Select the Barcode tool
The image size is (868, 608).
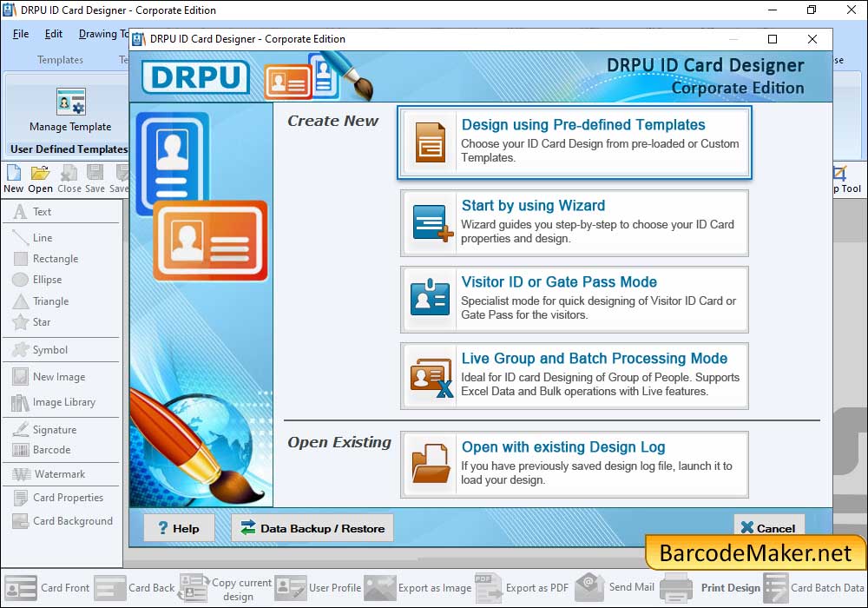point(42,450)
